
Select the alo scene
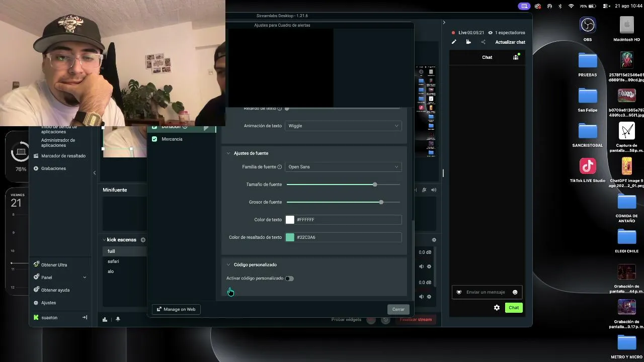pos(111,271)
